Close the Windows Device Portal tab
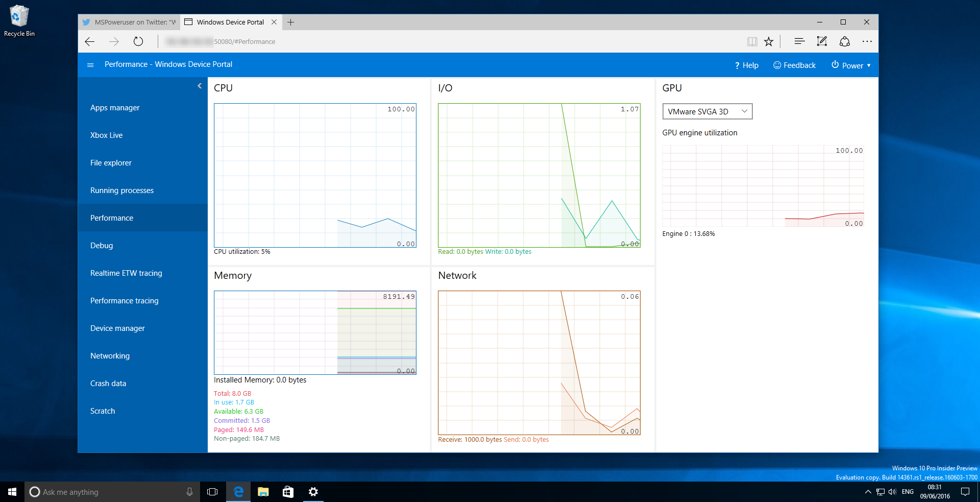 click(x=274, y=22)
